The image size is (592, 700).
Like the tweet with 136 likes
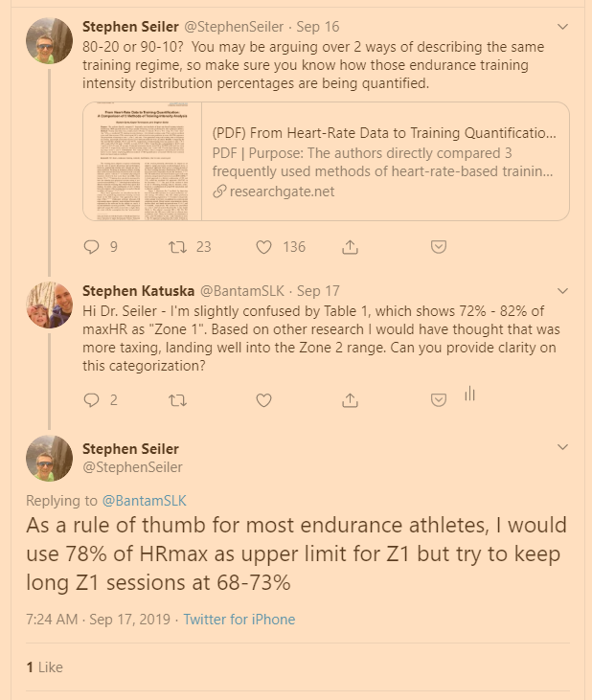coord(264,247)
